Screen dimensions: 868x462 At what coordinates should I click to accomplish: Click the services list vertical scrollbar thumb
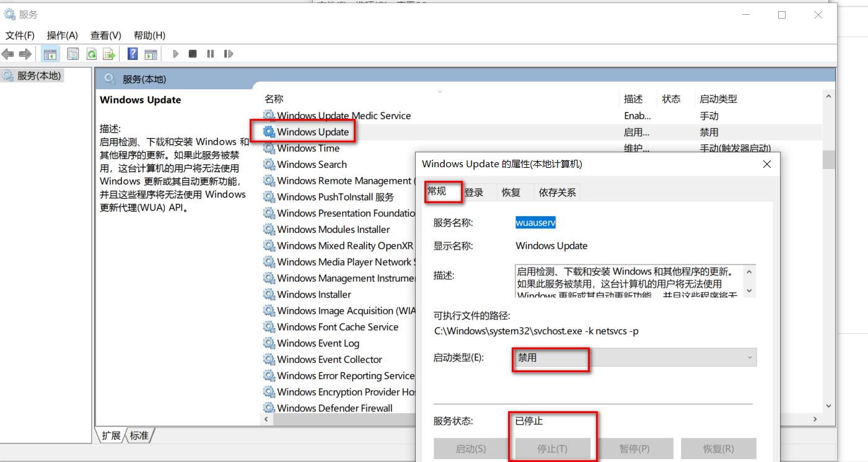point(828,159)
